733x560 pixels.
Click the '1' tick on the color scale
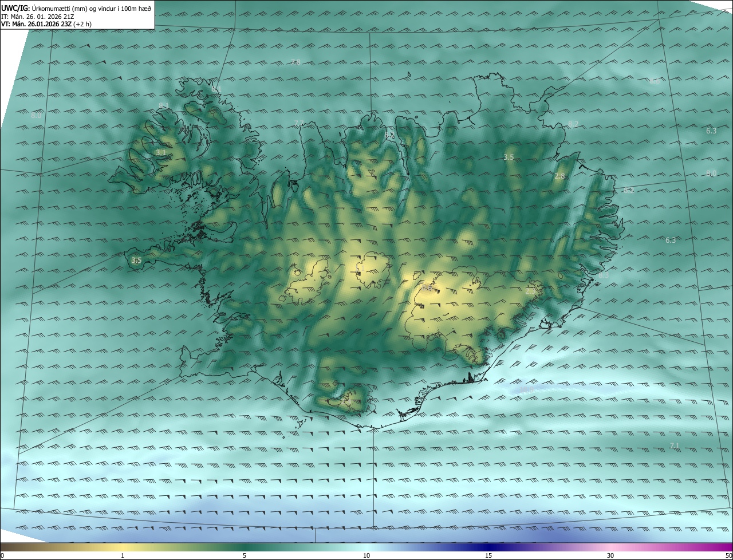point(123,555)
